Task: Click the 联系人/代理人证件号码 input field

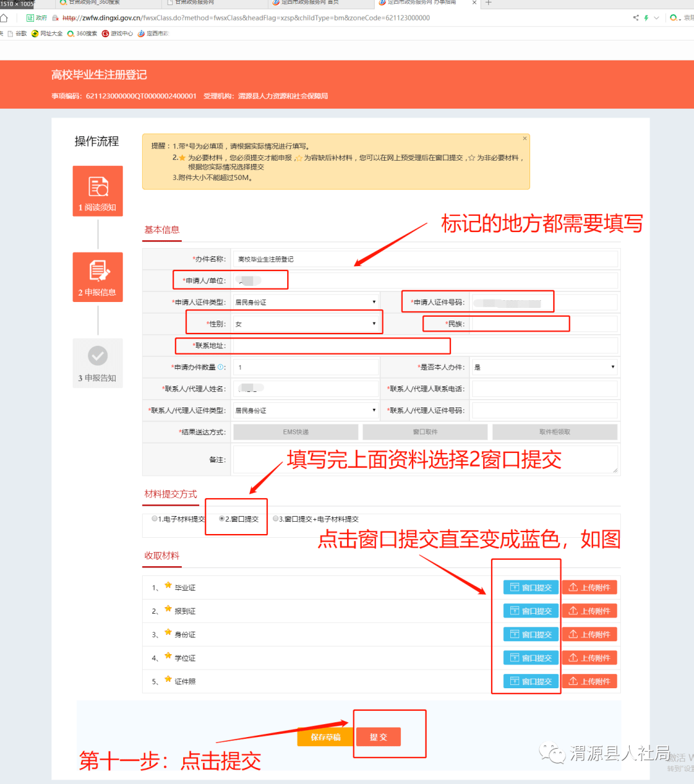Action: pos(544,411)
